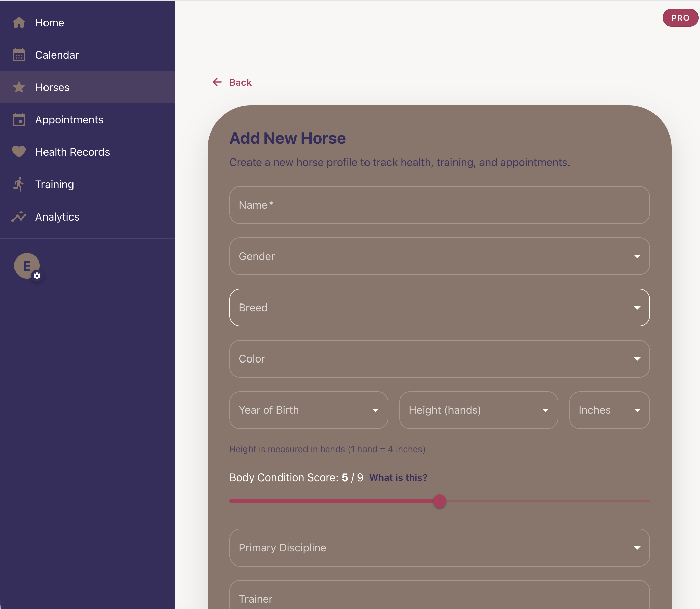Click the Training runner icon

19,184
